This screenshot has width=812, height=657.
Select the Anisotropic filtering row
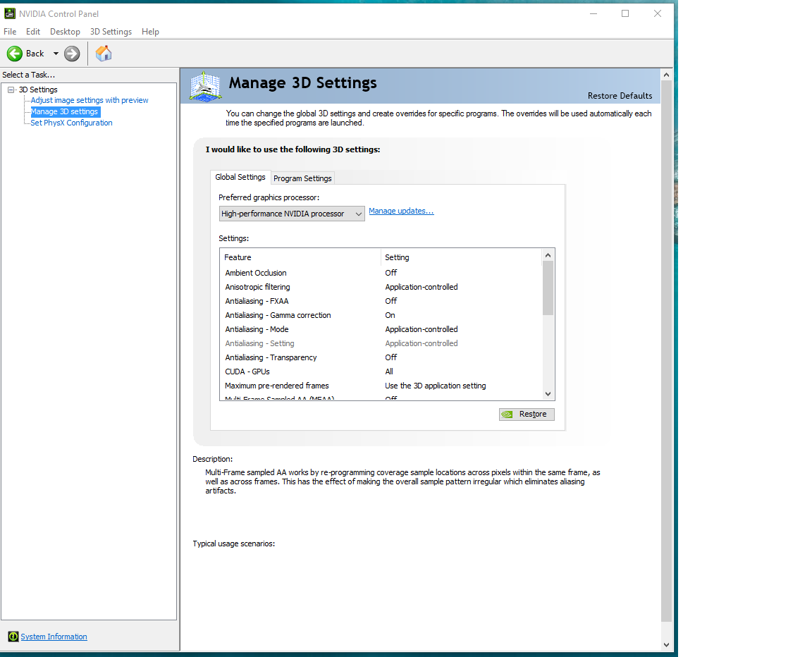[x=381, y=287]
